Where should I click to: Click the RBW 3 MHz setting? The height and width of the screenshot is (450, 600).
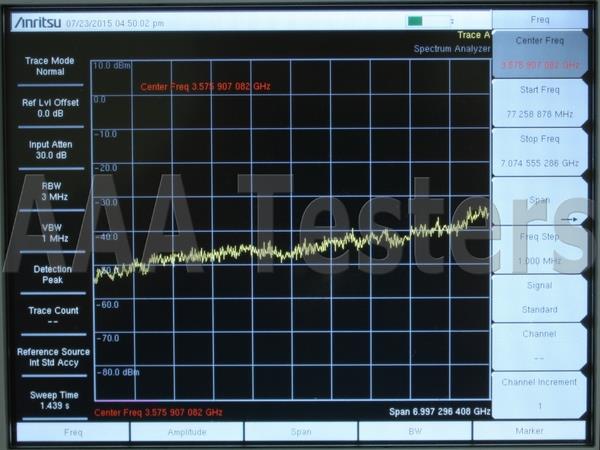(54, 191)
